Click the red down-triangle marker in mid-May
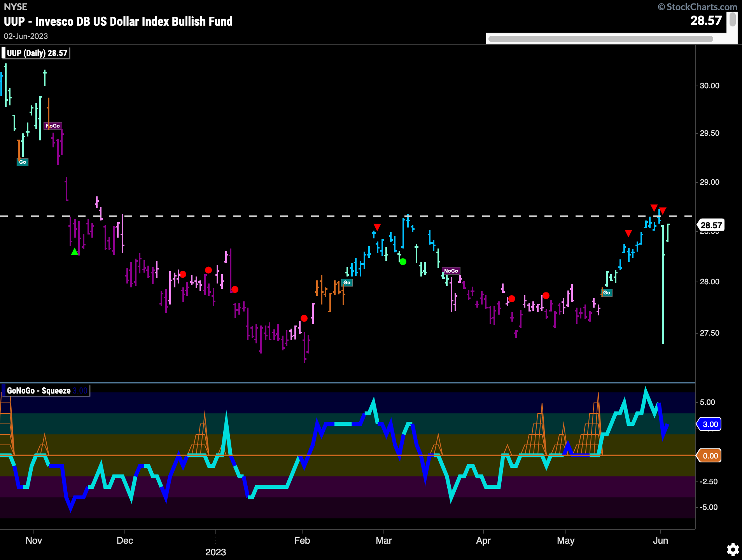This screenshot has width=742, height=560. [x=628, y=233]
